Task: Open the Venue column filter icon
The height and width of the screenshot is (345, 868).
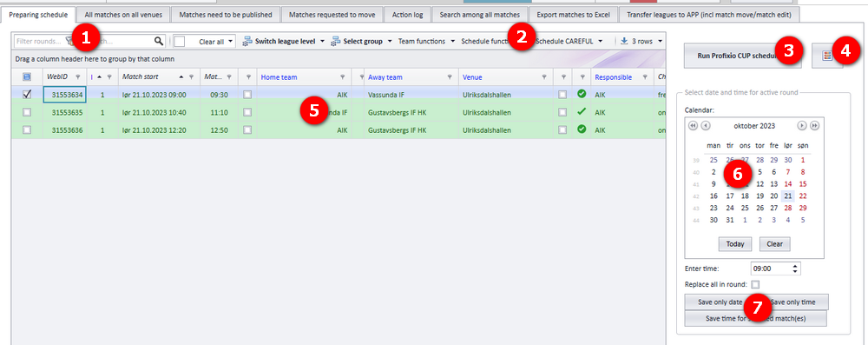Action: (x=544, y=77)
